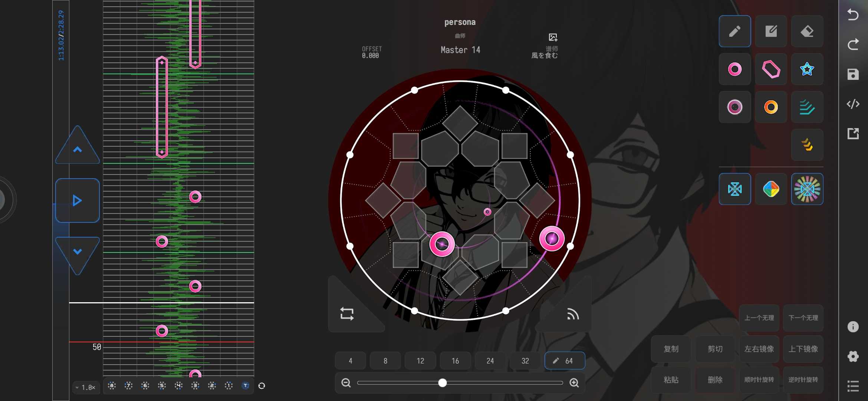The width and height of the screenshot is (868, 401).
Task: Open the 1.0× playback speed dropdown
Action: [x=86, y=387]
